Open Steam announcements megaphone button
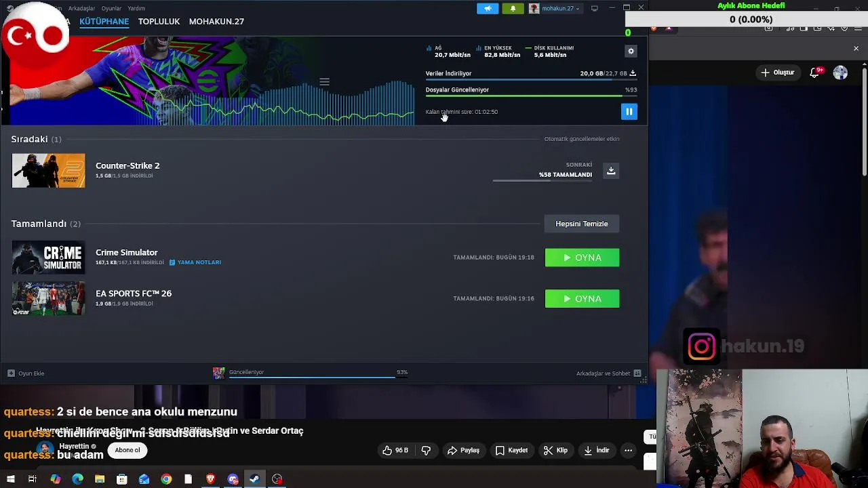Image resolution: width=868 pixels, height=488 pixels. 488,8
